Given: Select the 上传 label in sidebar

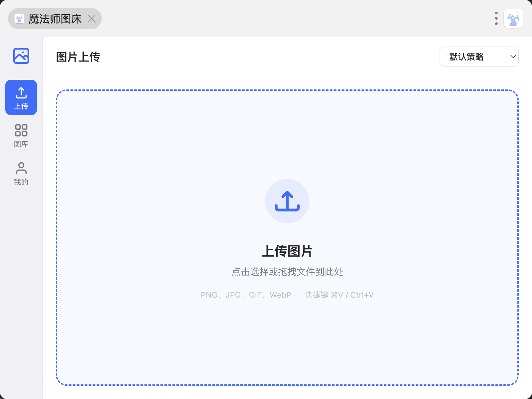Looking at the screenshot, I should (x=21, y=106).
